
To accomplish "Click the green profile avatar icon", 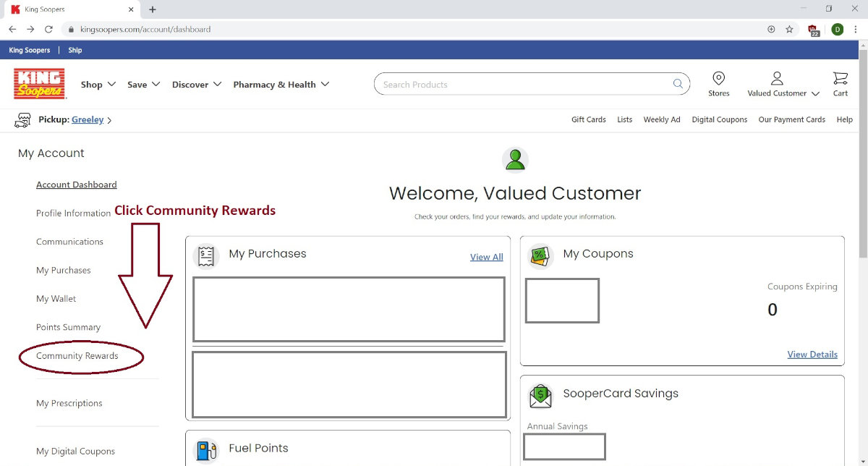I will click(515, 160).
